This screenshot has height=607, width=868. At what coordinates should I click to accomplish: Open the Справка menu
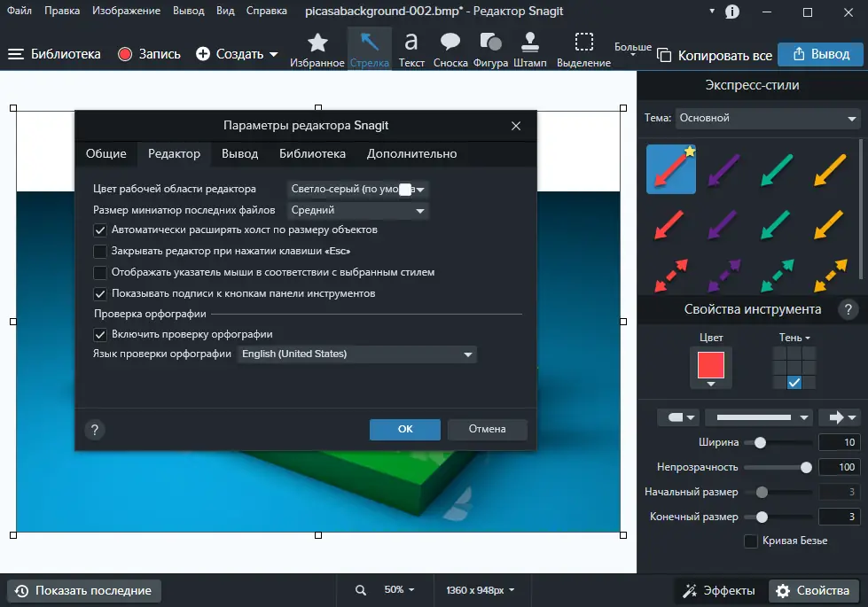point(266,11)
